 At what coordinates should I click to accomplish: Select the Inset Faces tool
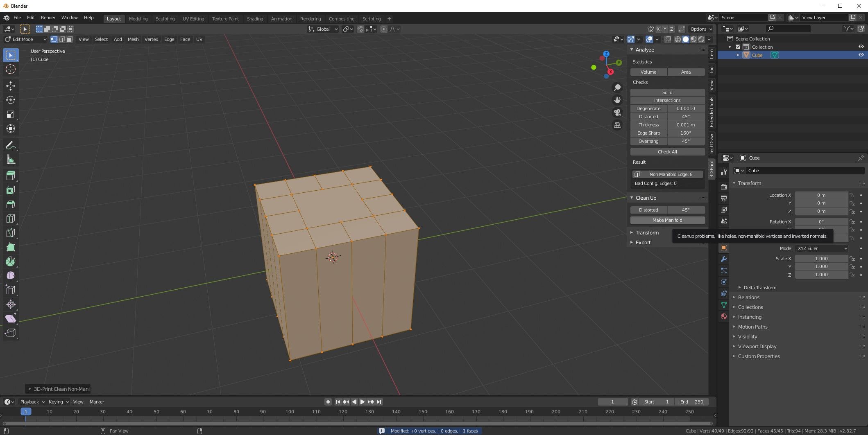point(11,189)
